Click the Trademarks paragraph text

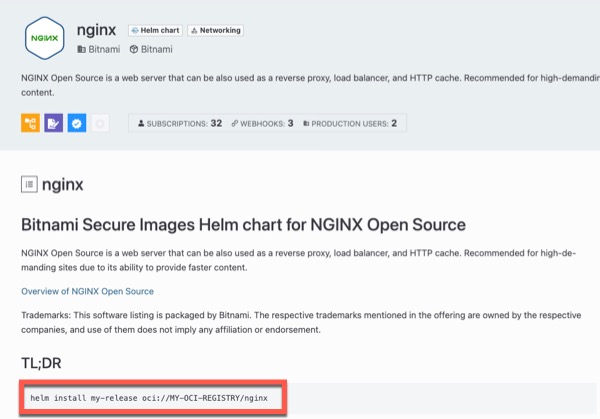(301, 322)
